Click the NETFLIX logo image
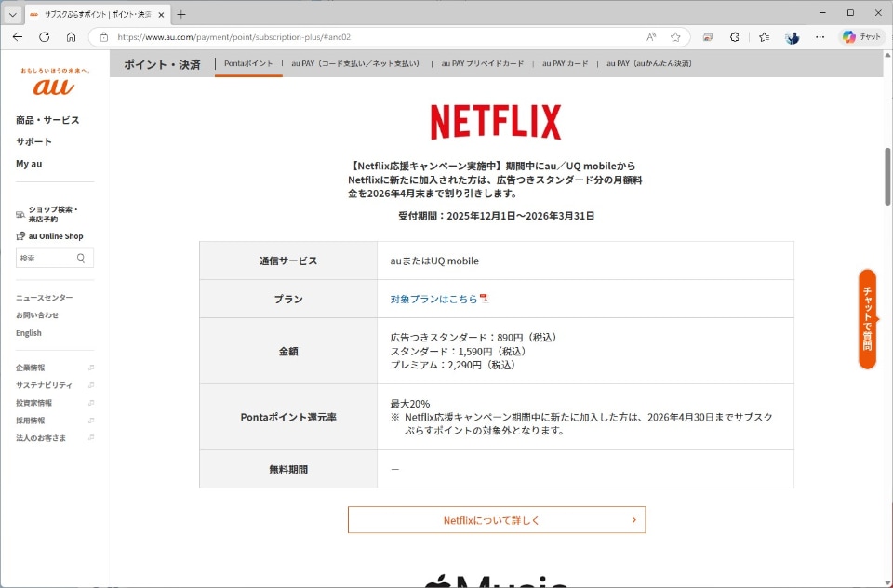 pyautogui.click(x=496, y=121)
